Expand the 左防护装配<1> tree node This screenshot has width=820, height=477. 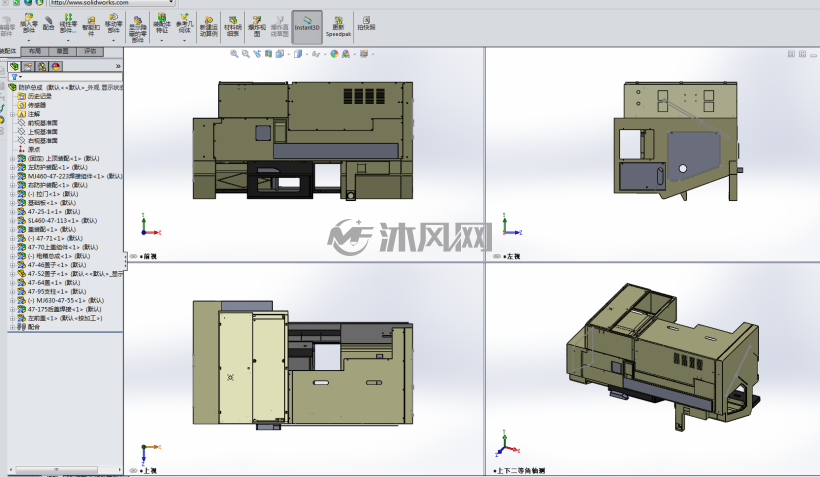[x=13, y=167]
